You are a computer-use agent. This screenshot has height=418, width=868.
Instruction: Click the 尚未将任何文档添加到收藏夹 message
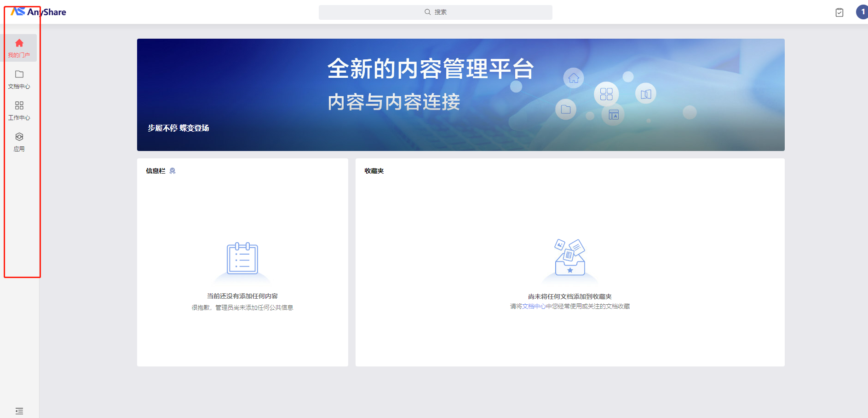point(570,296)
